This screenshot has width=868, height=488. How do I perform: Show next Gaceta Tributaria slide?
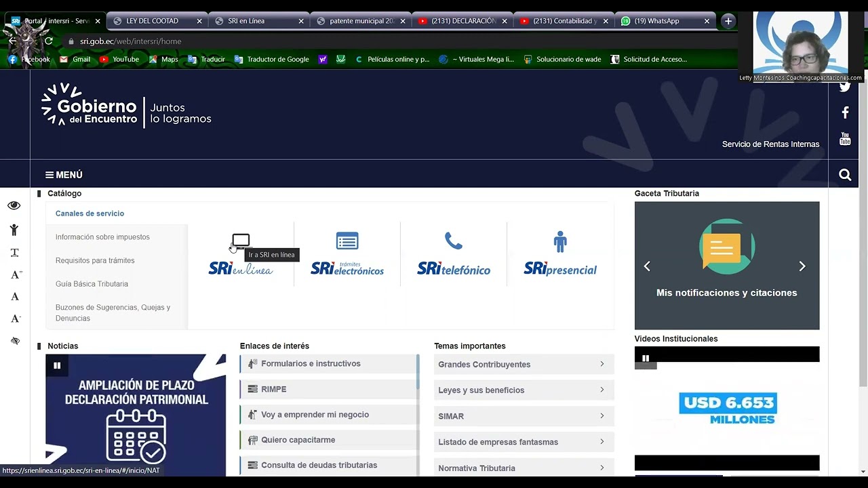pyautogui.click(x=802, y=266)
